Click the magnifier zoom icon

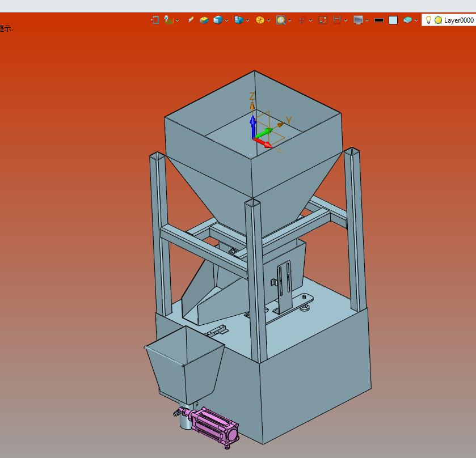pos(281,20)
